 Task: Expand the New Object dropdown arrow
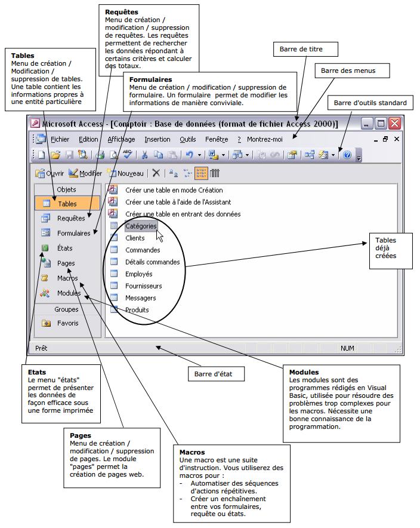(x=333, y=155)
